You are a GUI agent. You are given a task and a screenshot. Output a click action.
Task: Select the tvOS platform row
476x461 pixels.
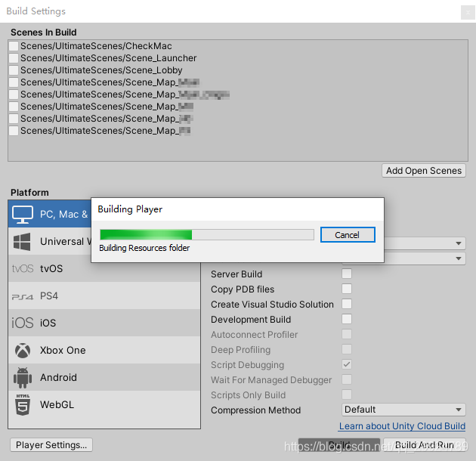pyautogui.click(x=104, y=268)
